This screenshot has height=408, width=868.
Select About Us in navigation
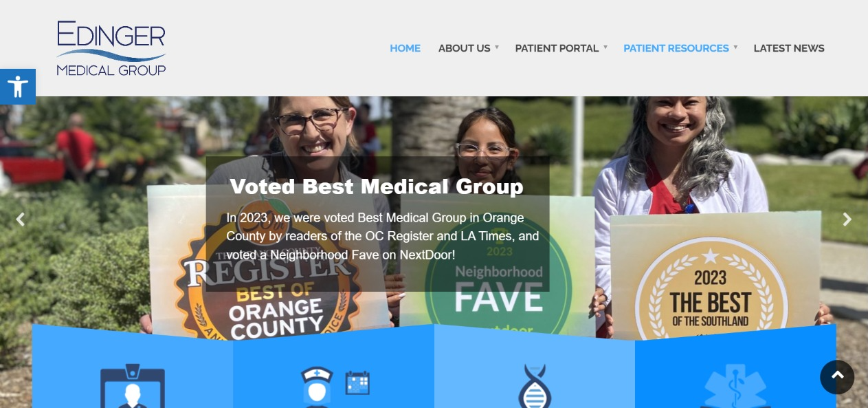click(464, 48)
